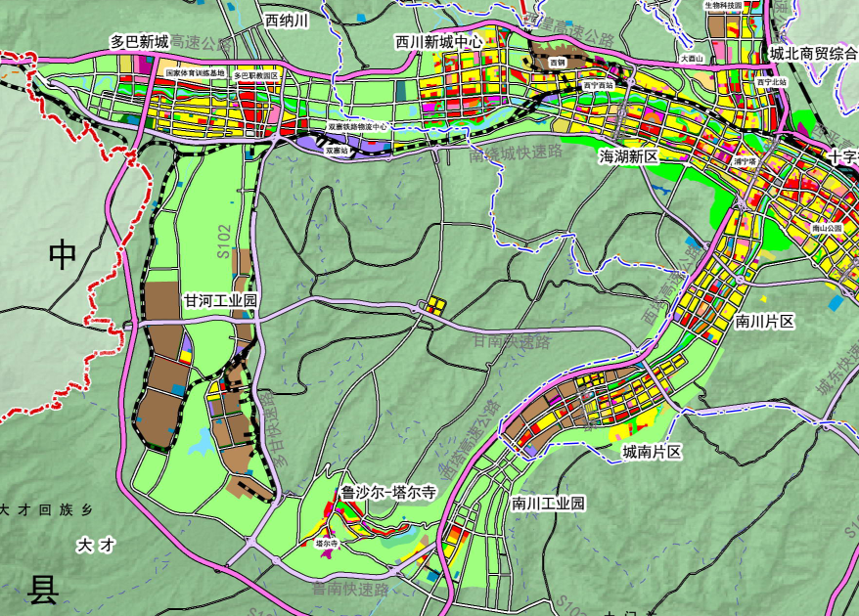This screenshot has height=616, width=859.
Task: Click the 南山公园 park label
Action: tap(828, 228)
